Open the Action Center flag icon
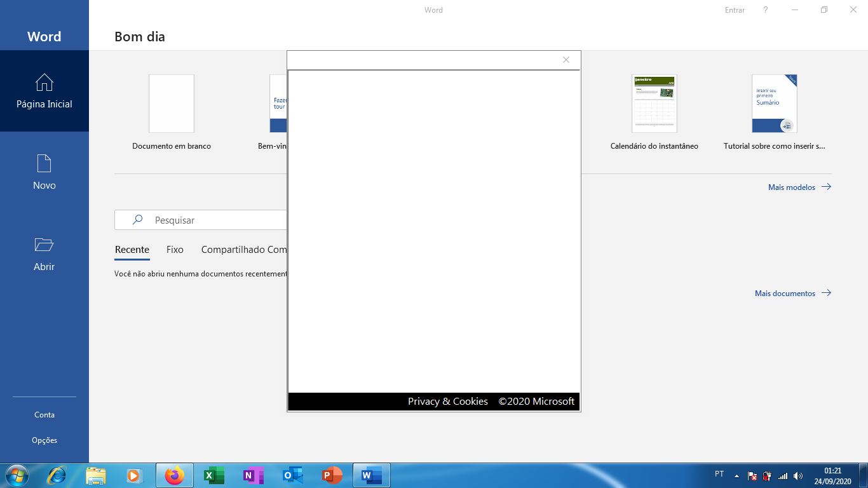Viewport: 868px width, 488px height. tap(752, 476)
